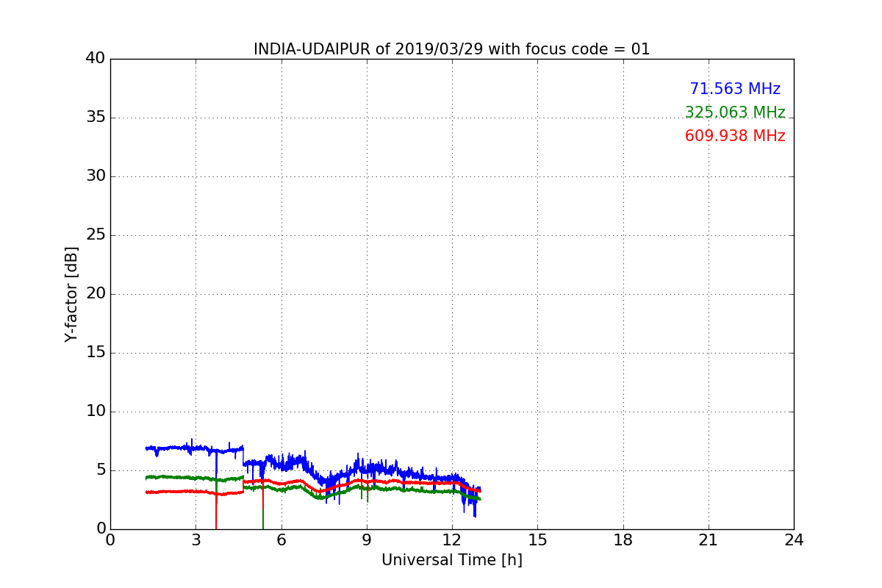Select the 325.063 MHz legend label
The width and height of the screenshot is (882, 588).
coord(735,112)
